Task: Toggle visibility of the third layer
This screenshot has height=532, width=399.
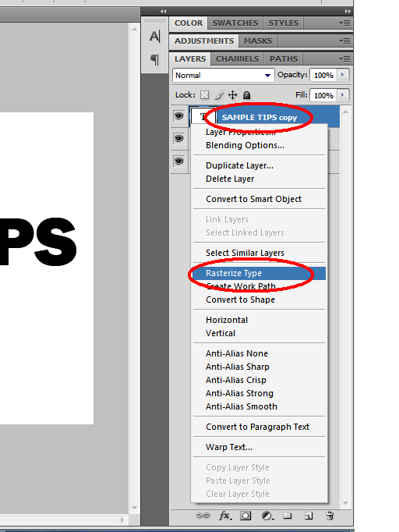Action: [178, 161]
